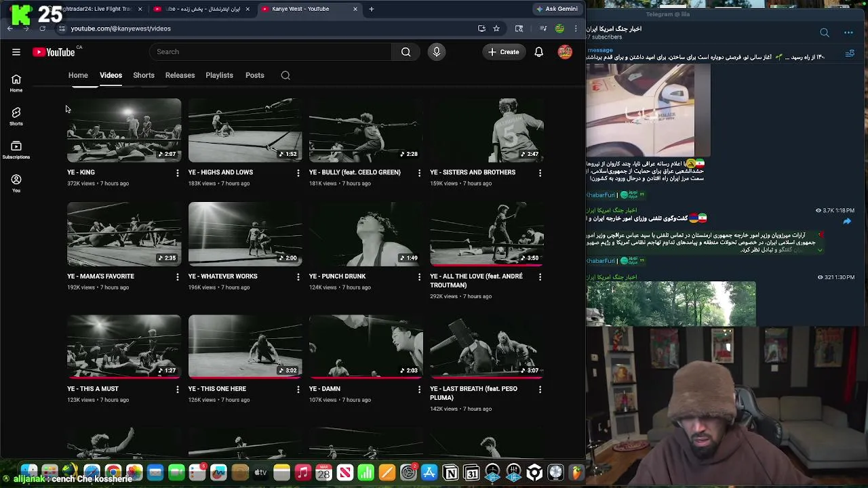Search in the Telegram channel
Screen dimensions: 868x488
pyautogui.click(x=825, y=33)
